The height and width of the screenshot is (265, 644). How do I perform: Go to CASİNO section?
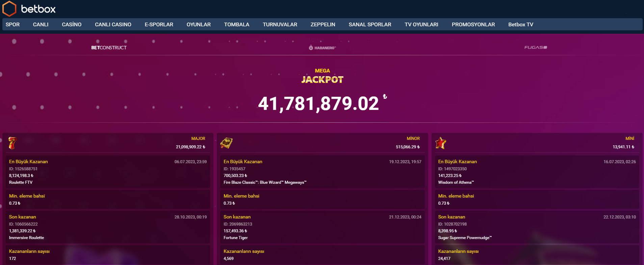tap(72, 24)
